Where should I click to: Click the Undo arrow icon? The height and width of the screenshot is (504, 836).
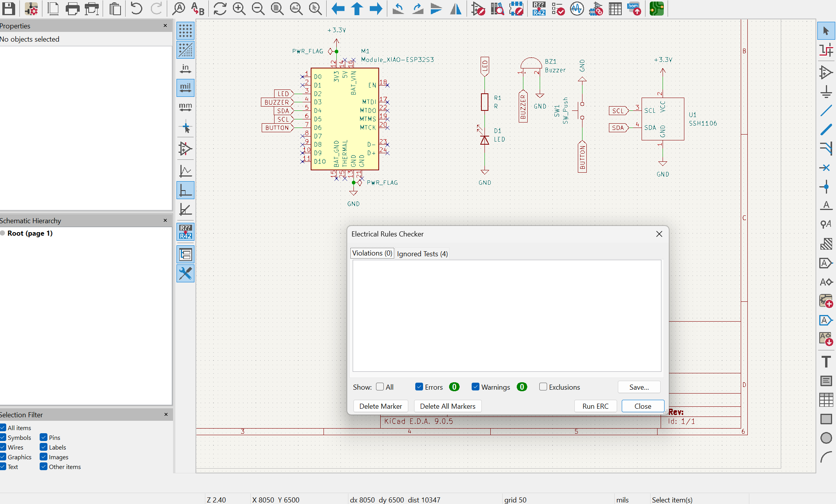[x=136, y=8]
